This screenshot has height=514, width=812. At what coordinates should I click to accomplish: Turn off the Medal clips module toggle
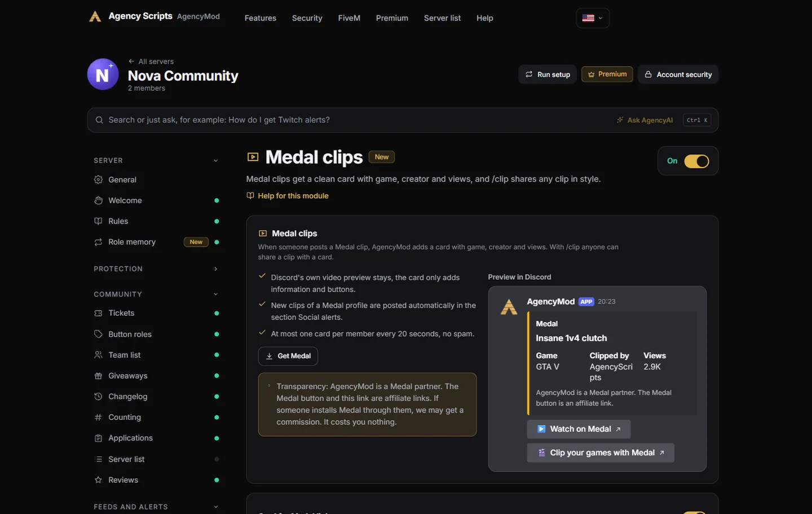click(696, 161)
